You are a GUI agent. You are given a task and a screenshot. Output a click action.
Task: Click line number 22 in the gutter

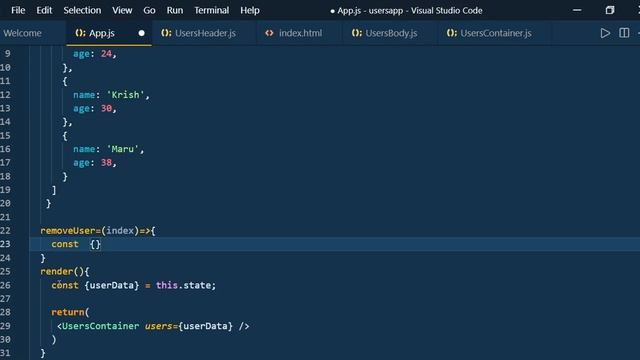(x=5, y=231)
